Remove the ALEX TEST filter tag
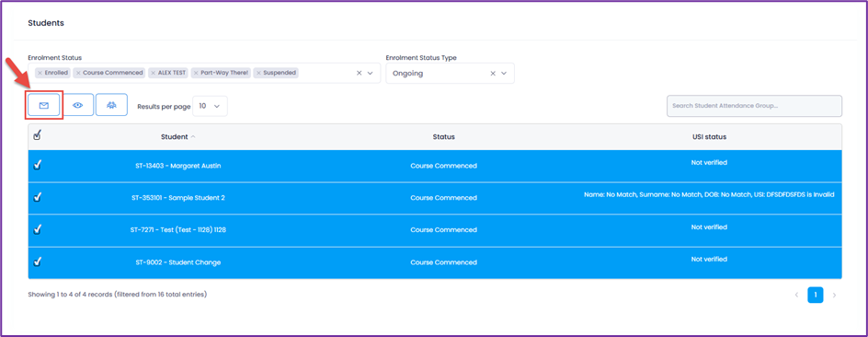Viewport: 868px width, 337px height. pyautogui.click(x=154, y=73)
